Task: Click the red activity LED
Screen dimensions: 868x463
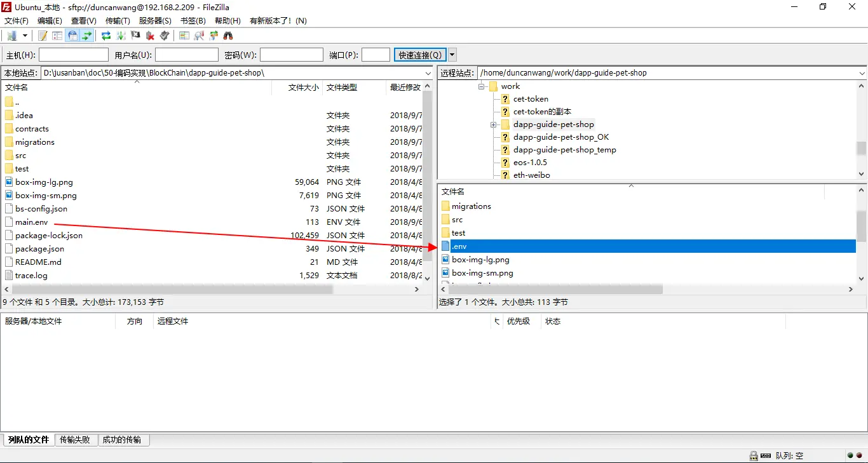Action: tap(859, 455)
